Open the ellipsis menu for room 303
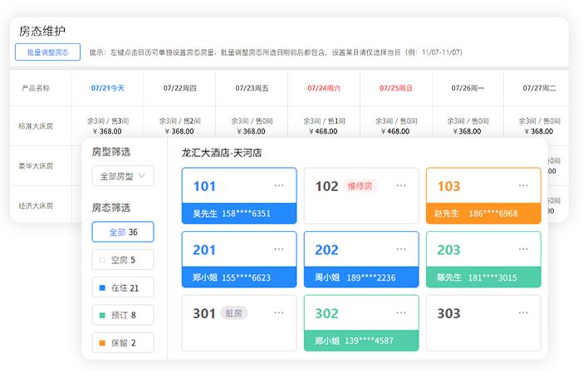The height and width of the screenshot is (373, 588). 523,313
